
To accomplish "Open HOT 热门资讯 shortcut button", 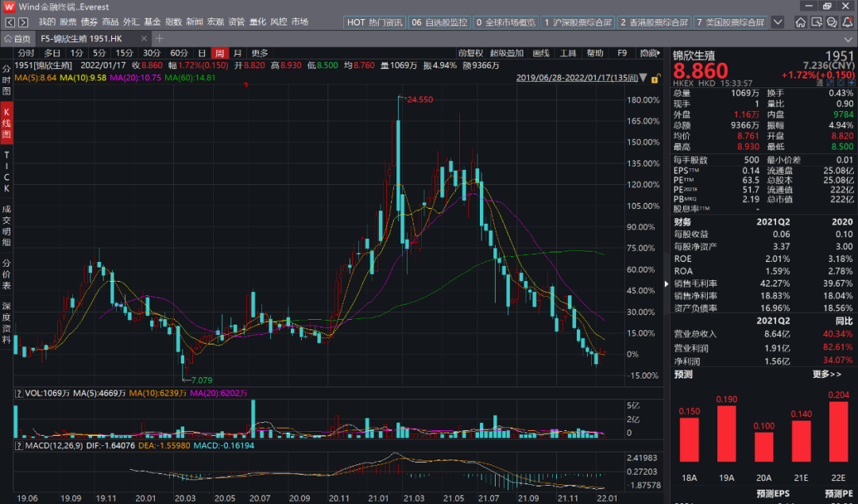I will (374, 22).
